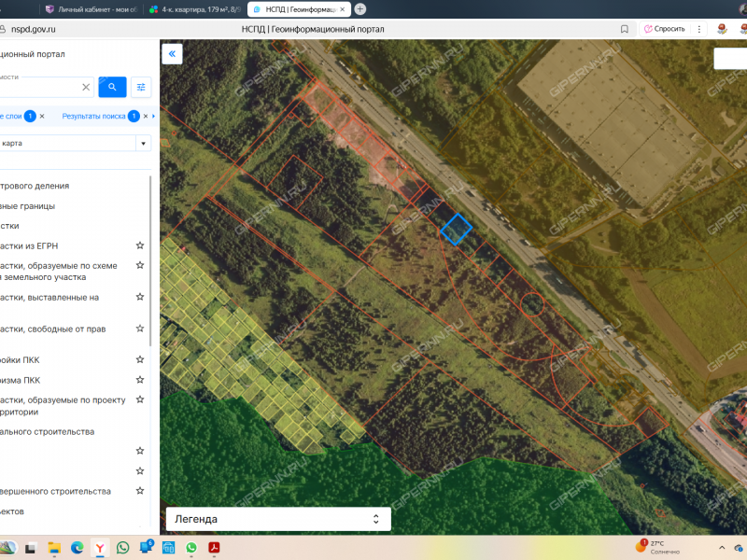Screen dimensions: 747x560
Task: Launch Yandex Browser from taskbar
Action: 100,548
